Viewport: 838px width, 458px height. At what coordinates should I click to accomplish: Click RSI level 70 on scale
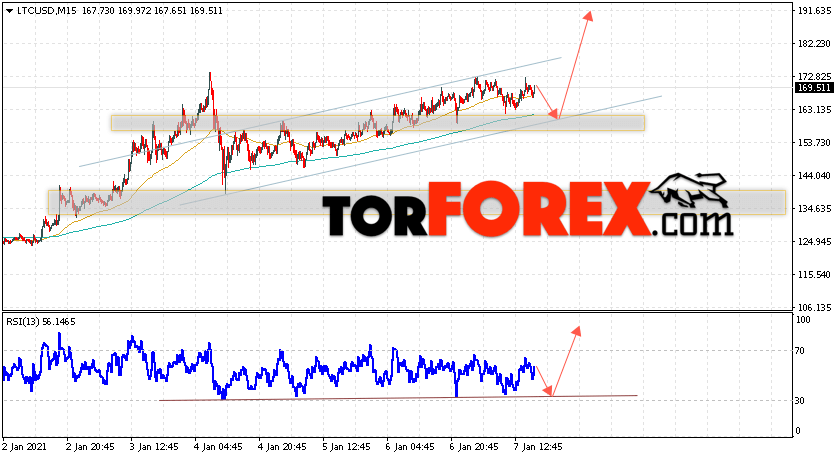pyautogui.click(x=800, y=351)
